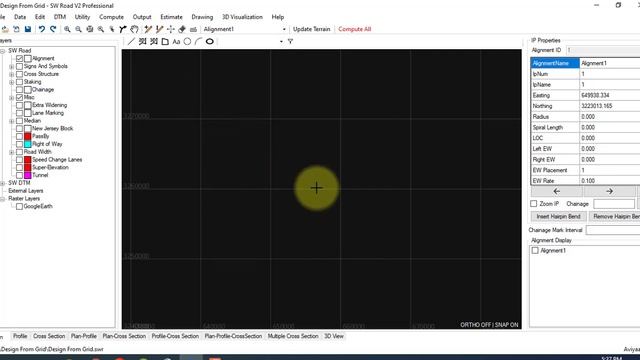Select the Arc drawing tool
Screen dimensions: 640x360
point(198,42)
